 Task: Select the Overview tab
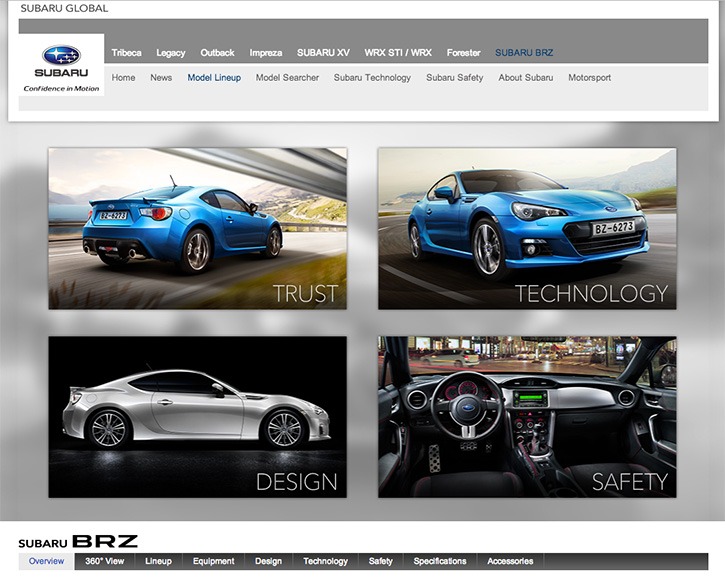[x=46, y=561]
